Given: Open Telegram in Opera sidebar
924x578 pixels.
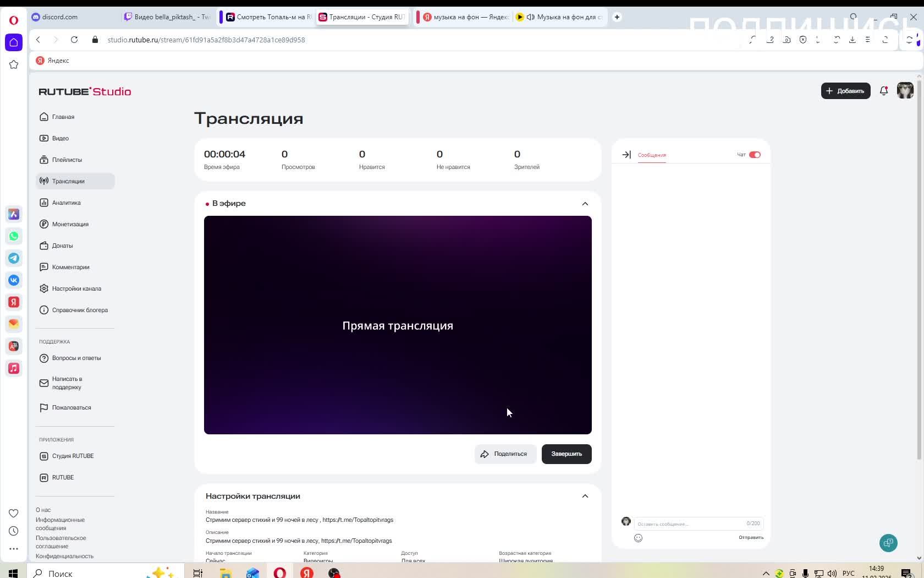Looking at the screenshot, I should click(14, 258).
